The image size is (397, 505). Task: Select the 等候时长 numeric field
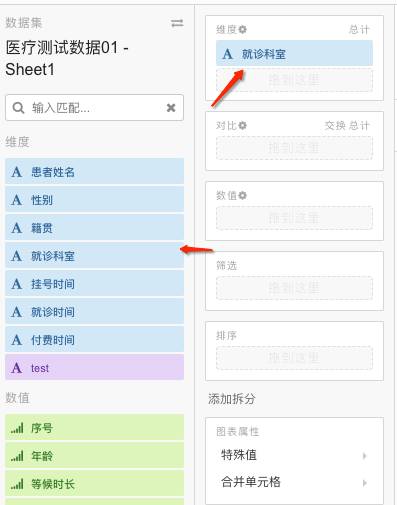click(95, 484)
